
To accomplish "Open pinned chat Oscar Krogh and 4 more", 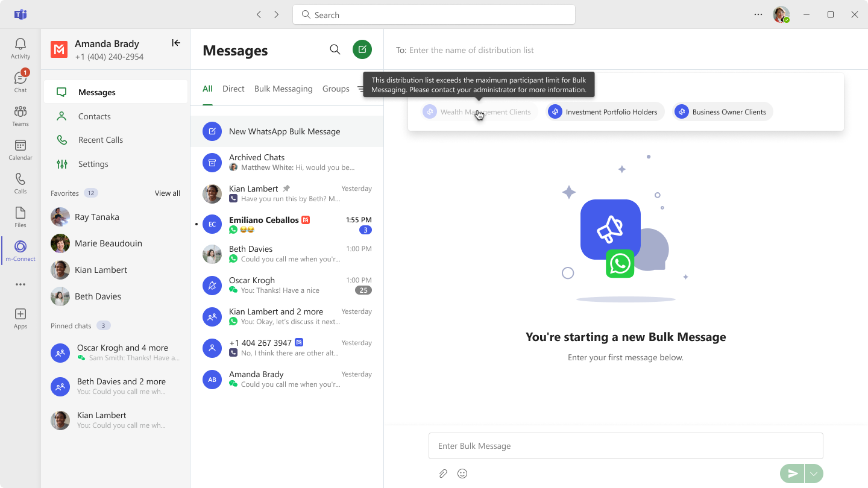I will tap(116, 352).
